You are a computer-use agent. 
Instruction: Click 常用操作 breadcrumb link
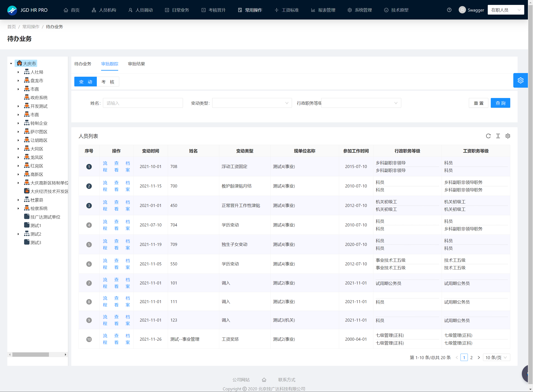[x=31, y=27]
